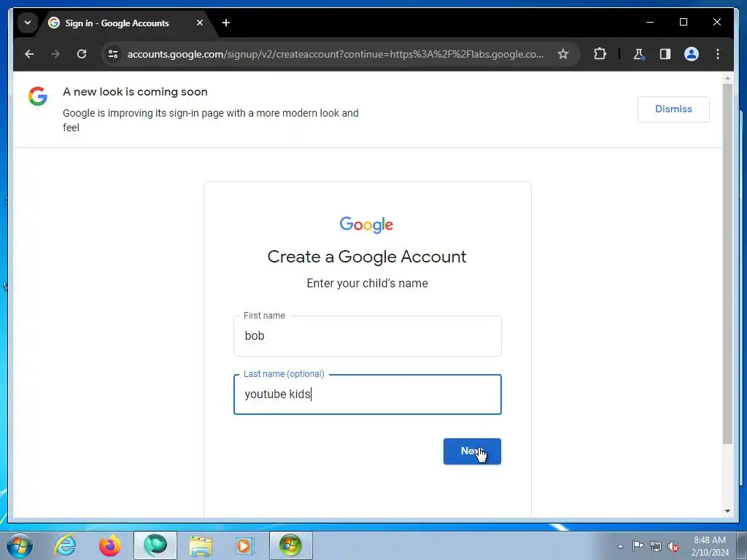Click the browser back arrow

tap(29, 54)
